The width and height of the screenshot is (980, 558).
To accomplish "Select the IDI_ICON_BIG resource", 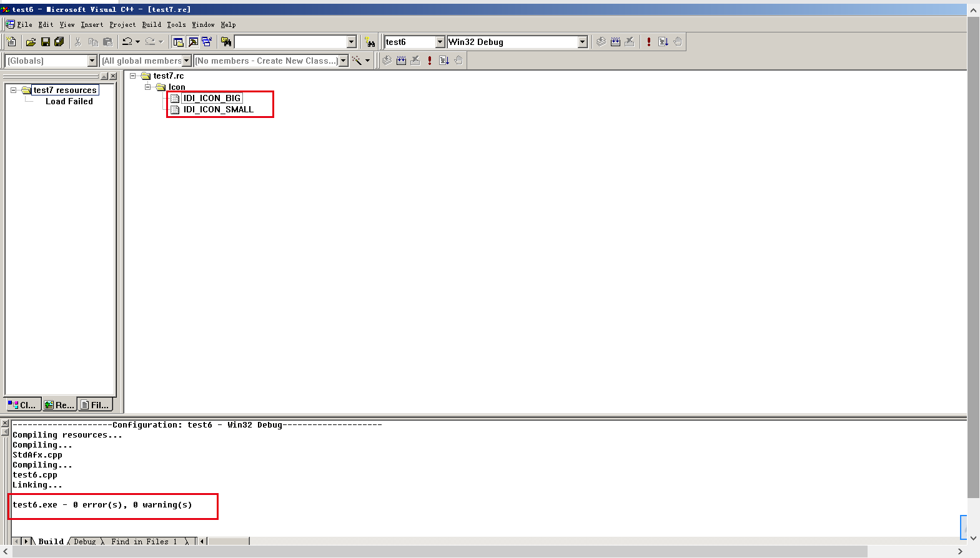I will tap(212, 98).
